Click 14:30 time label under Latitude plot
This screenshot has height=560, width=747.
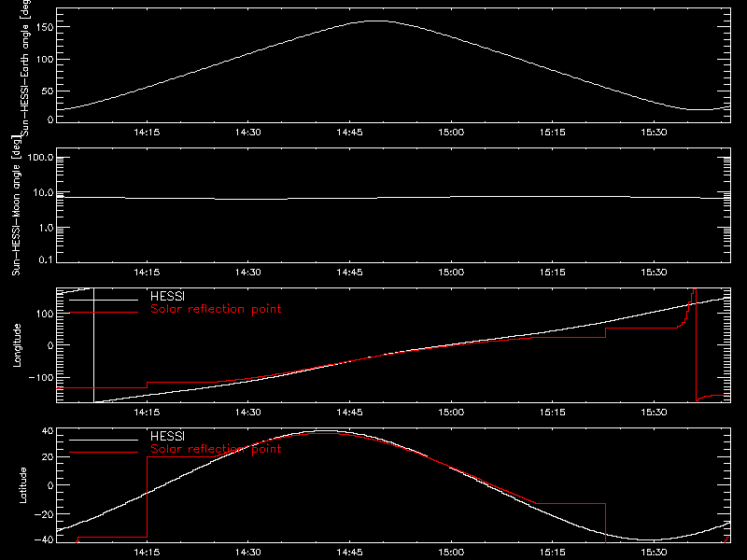pos(248,553)
